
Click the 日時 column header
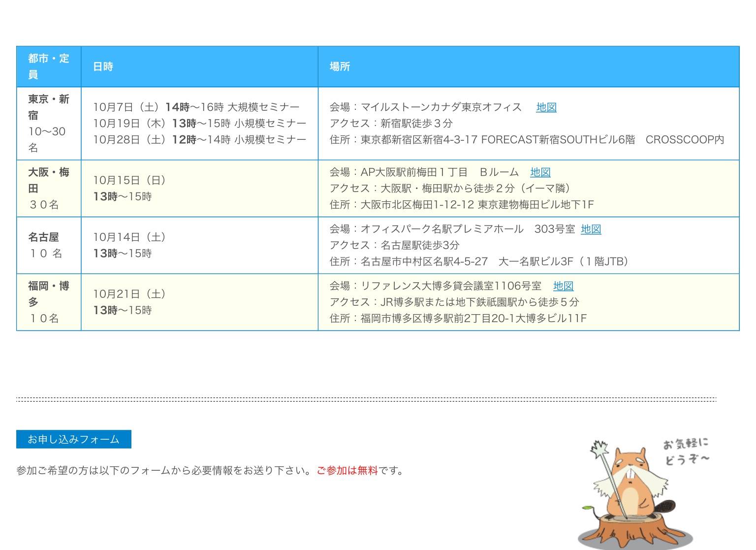click(x=103, y=66)
